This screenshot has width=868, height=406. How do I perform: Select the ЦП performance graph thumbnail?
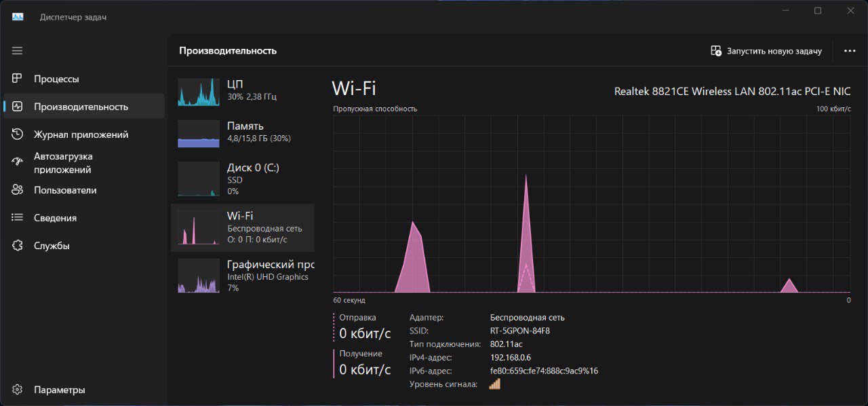click(x=199, y=92)
